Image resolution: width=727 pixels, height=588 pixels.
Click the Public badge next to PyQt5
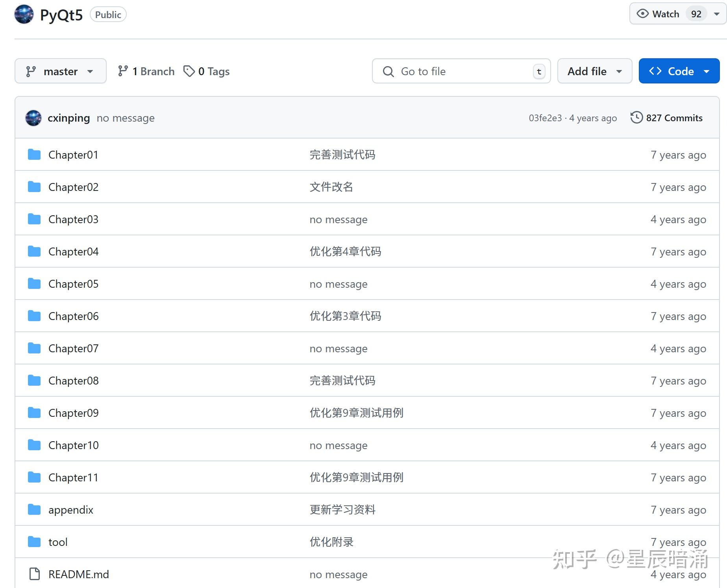point(108,14)
